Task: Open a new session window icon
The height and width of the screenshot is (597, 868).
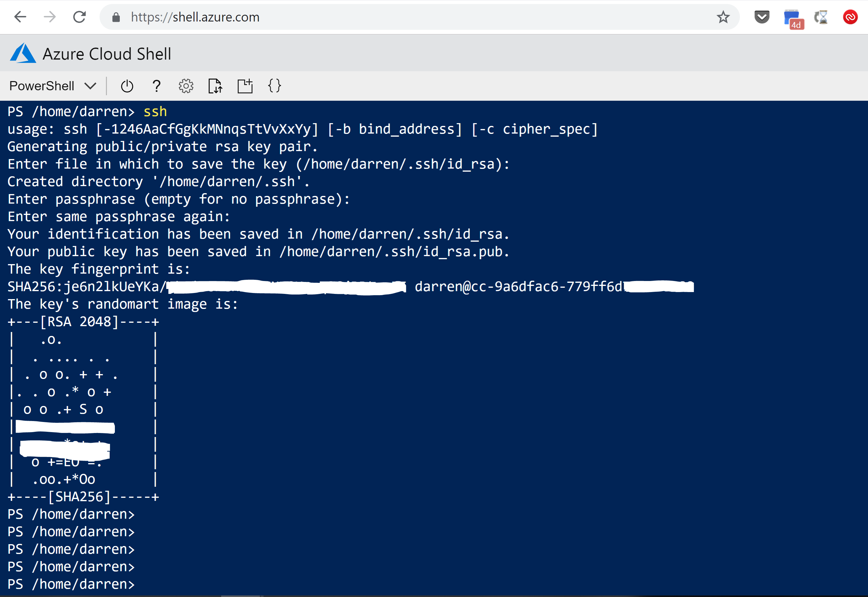Action: pyautogui.click(x=245, y=86)
